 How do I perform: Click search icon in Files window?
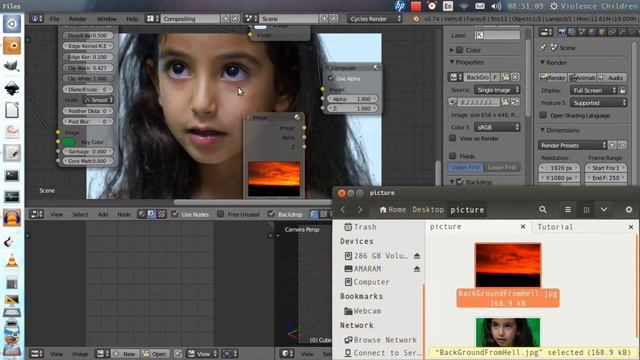(542, 209)
